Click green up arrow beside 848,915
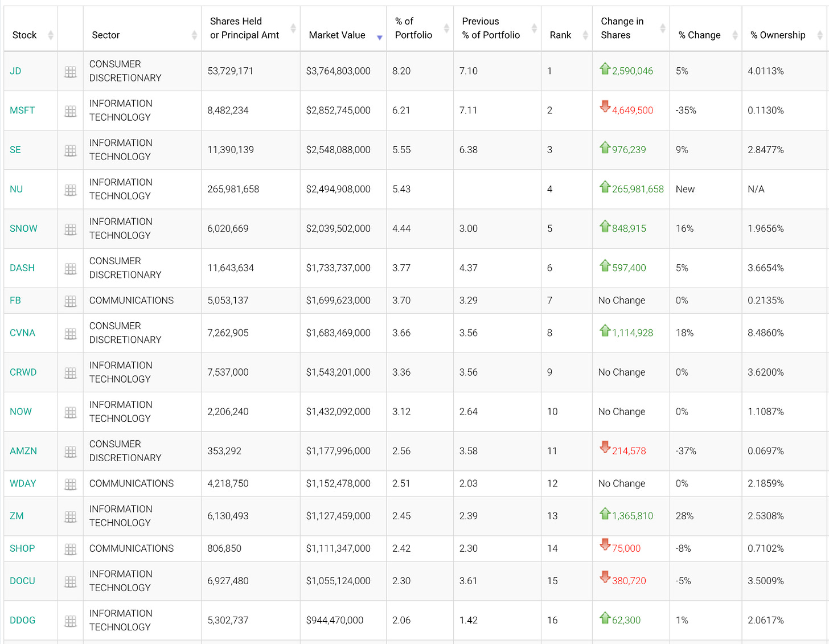The image size is (829, 644). pos(605,225)
